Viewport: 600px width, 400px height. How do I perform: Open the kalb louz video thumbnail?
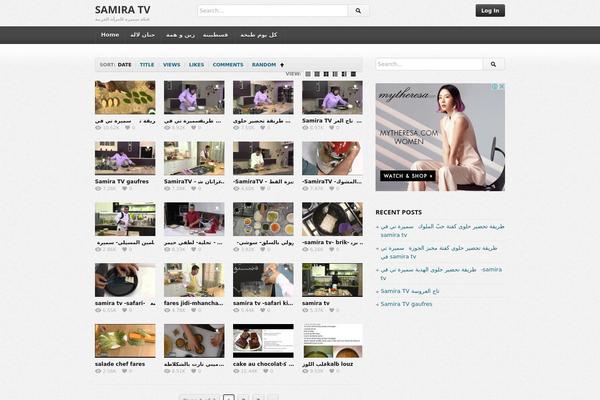point(332,341)
